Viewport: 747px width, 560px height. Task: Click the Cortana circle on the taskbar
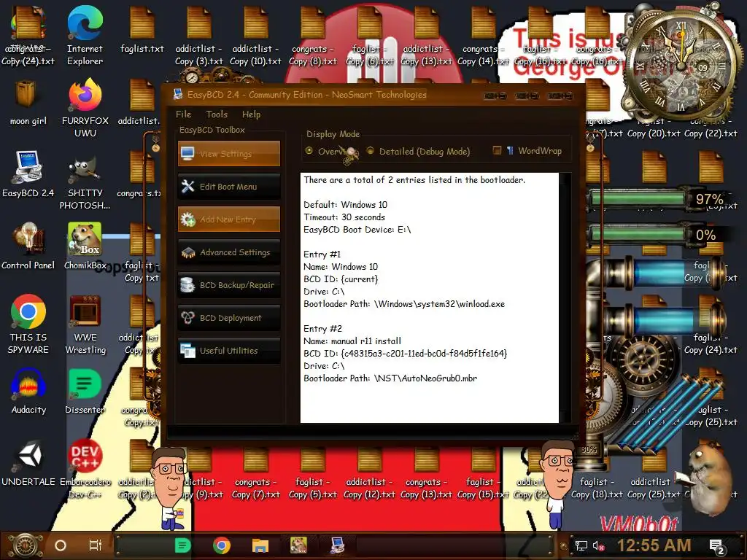(x=61, y=545)
